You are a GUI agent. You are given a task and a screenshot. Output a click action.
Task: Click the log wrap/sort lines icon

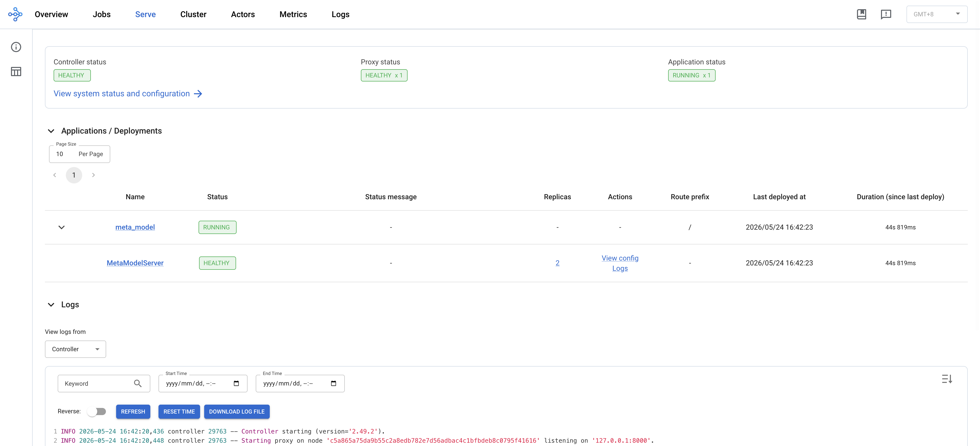click(x=947, y=379)
